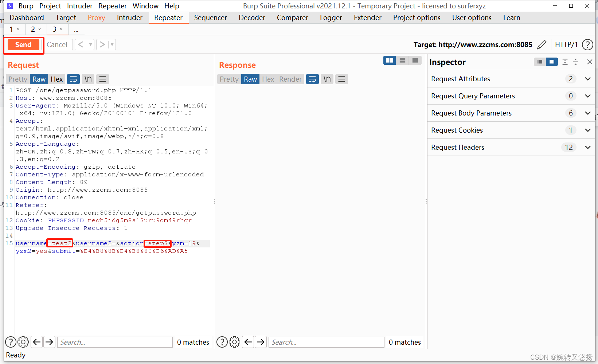598x364 pixels.
Task: Open Request search settings gear
Action: [23, 342]
